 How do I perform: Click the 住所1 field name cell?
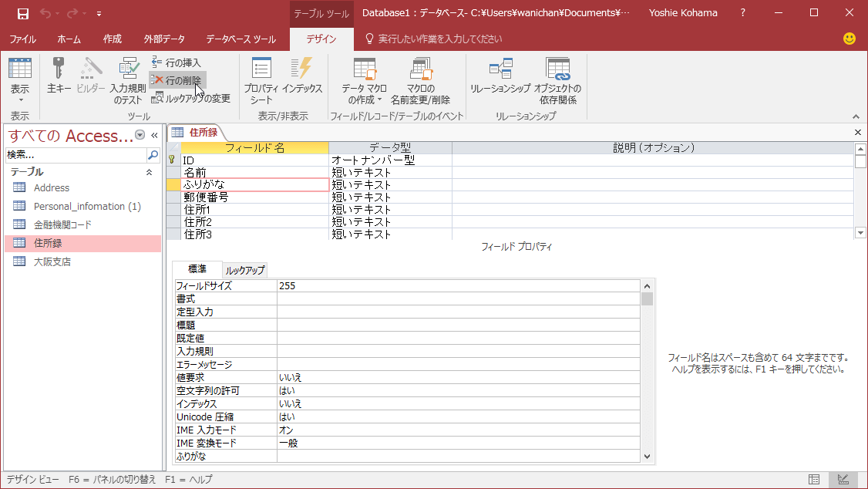coord(254,209)
